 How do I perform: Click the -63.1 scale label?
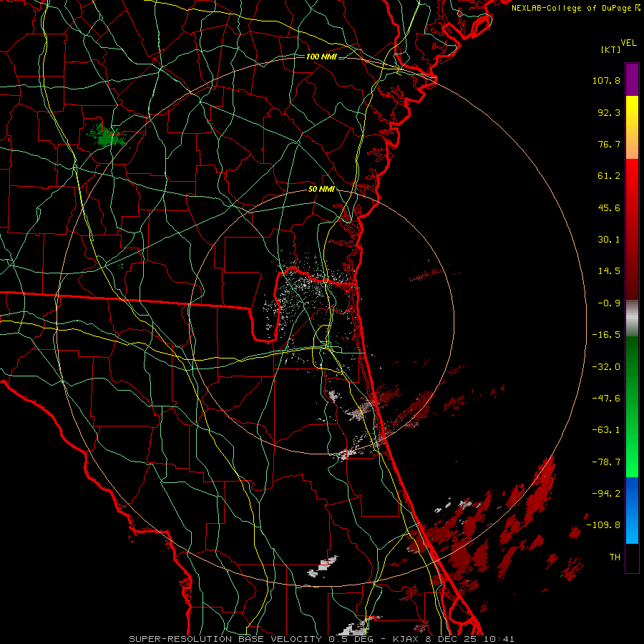[x=606, y=430]
